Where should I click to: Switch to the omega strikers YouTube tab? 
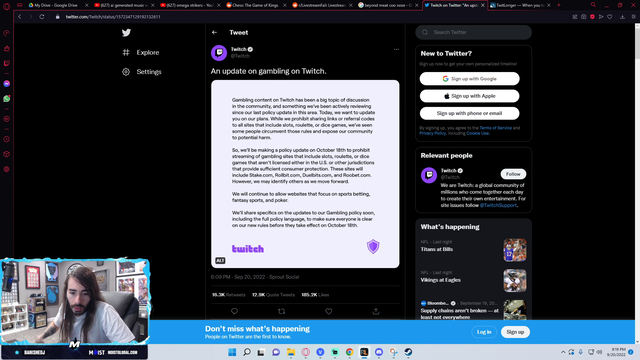(190, 5)
